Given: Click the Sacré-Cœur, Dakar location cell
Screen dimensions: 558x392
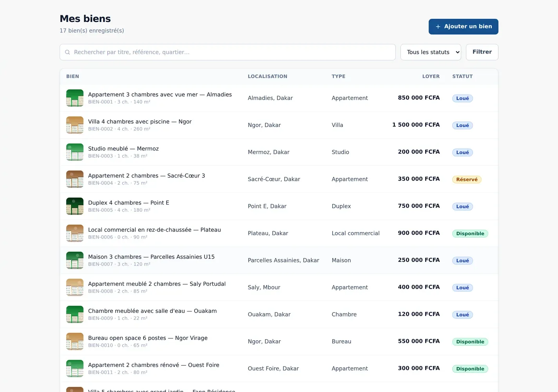Looking at the screenshot, I should click(274, 179).
